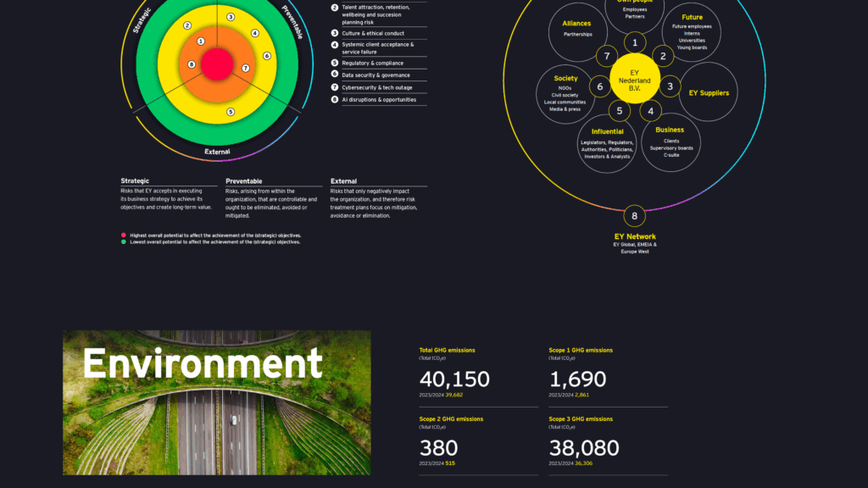The width and height of the screenshot is (868, 488).
Task: Click risk marker 5 in the External segment
Action: point(231,111)
